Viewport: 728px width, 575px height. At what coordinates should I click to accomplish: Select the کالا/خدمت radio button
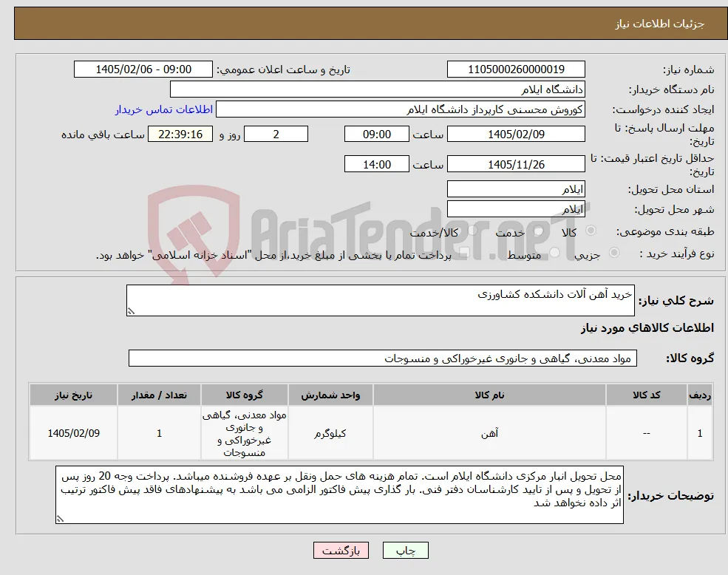click(x=472, y=231)
